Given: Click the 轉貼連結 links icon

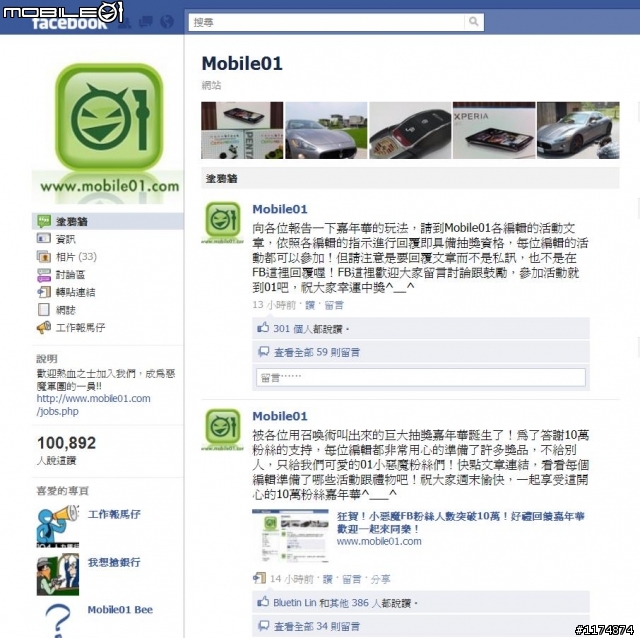Looking at the screenshot, I should click(x=44, y=292).
